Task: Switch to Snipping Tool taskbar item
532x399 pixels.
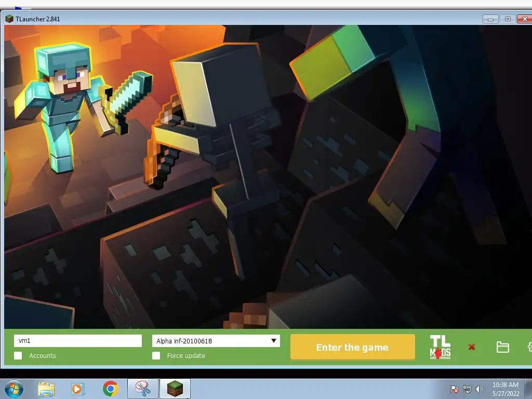Action: pos(143,389)
